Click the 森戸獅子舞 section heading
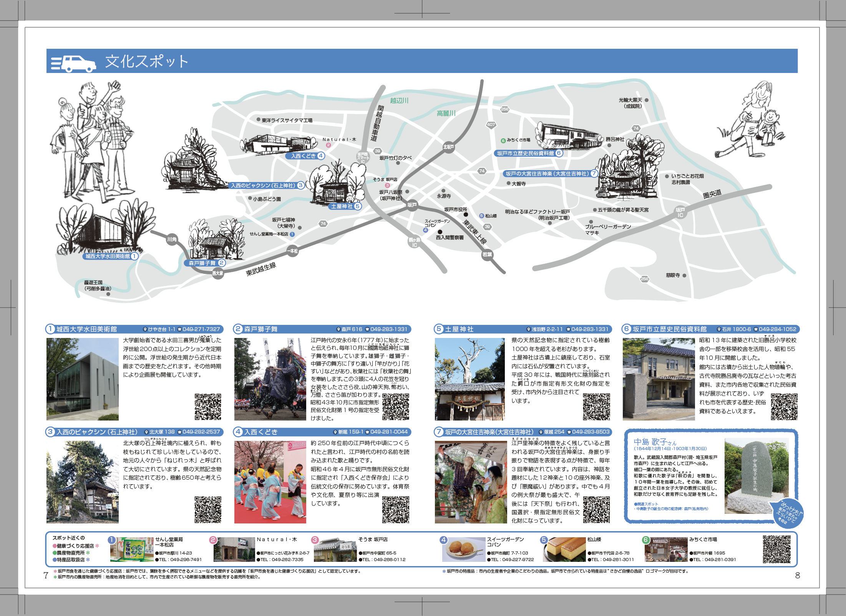The image size is (846, 616). pos(261,329)
